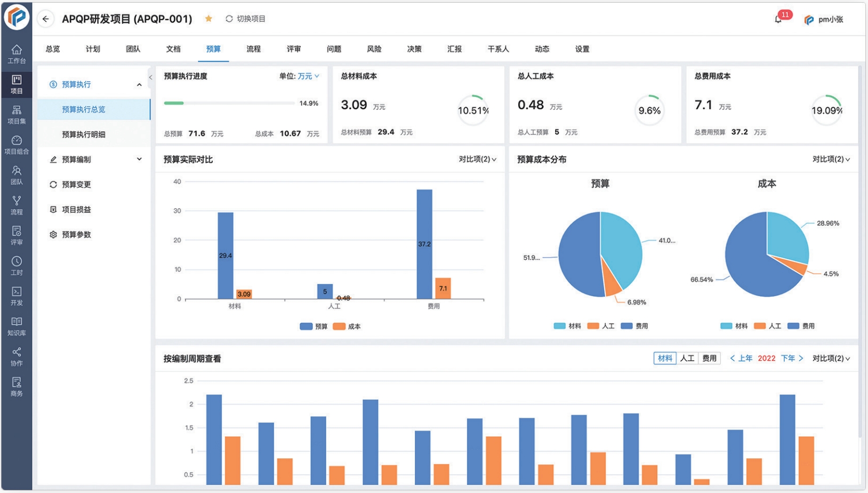Select 人工 in the period chart filter
This screenshot has height=493, width=868.
pyautogui.click(x=688, y=358)
